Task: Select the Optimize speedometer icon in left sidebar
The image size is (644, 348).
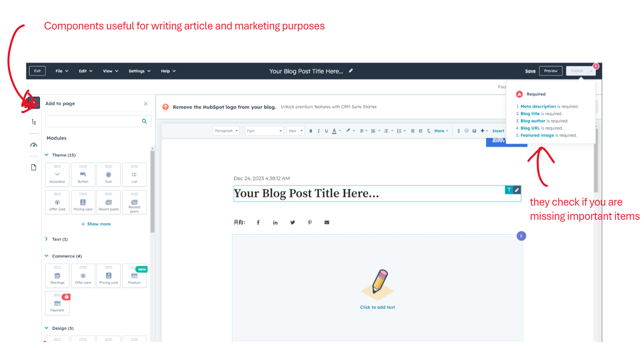Action: (34, 145)
